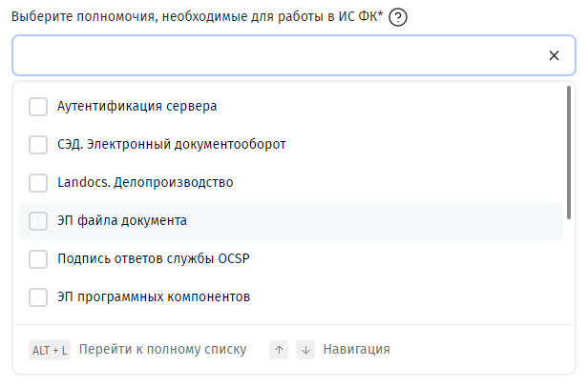This screenshot has width=588, height=388.
Task: Click the question mark help icon
Action: (398, 17)
